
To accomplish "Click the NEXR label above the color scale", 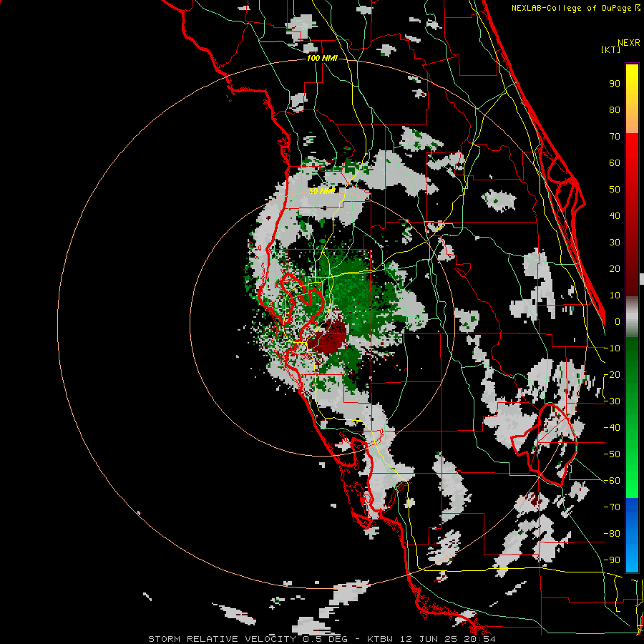I will 628,43.
